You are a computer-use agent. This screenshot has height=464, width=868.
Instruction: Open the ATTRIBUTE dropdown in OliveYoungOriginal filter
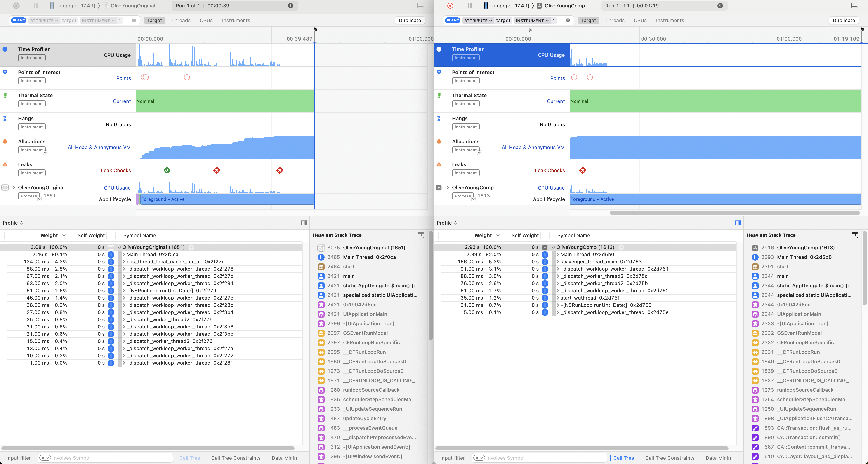(44, 21)
